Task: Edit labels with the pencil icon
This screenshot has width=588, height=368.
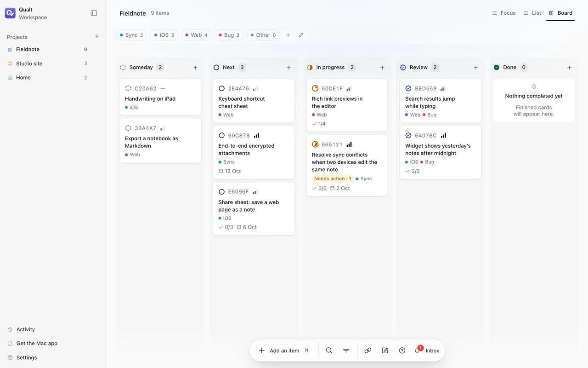Action: point(301,35)
